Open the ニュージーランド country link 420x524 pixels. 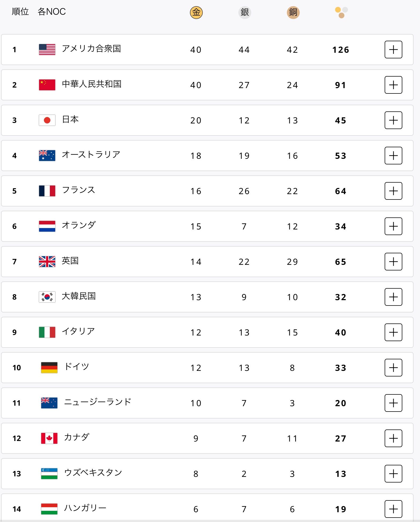tap(98, 402)
